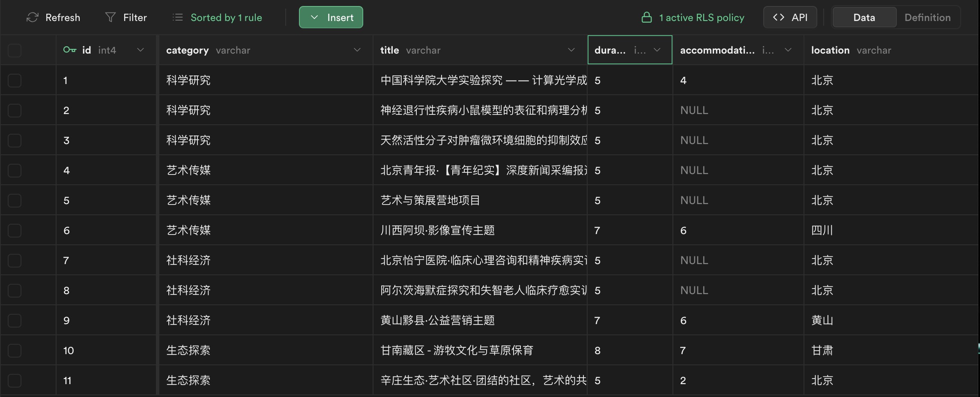Expand the category column dropdown

[358, 50]
